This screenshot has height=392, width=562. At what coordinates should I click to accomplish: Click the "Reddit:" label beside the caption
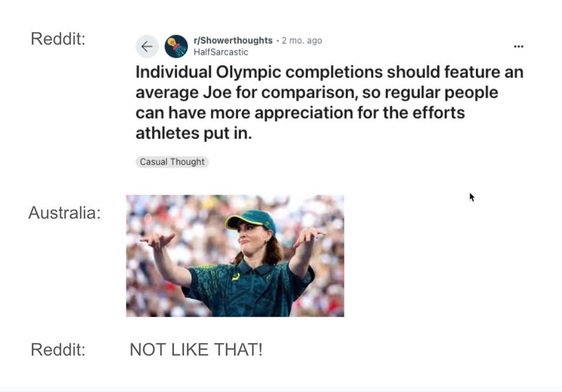click(x=58, y=350)
